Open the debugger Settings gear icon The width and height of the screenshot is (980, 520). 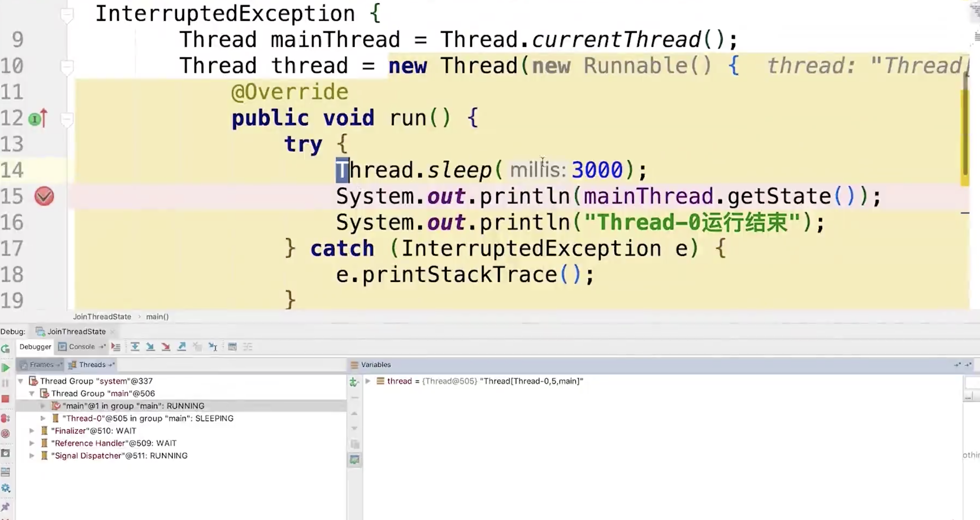(x=5, y=488)
